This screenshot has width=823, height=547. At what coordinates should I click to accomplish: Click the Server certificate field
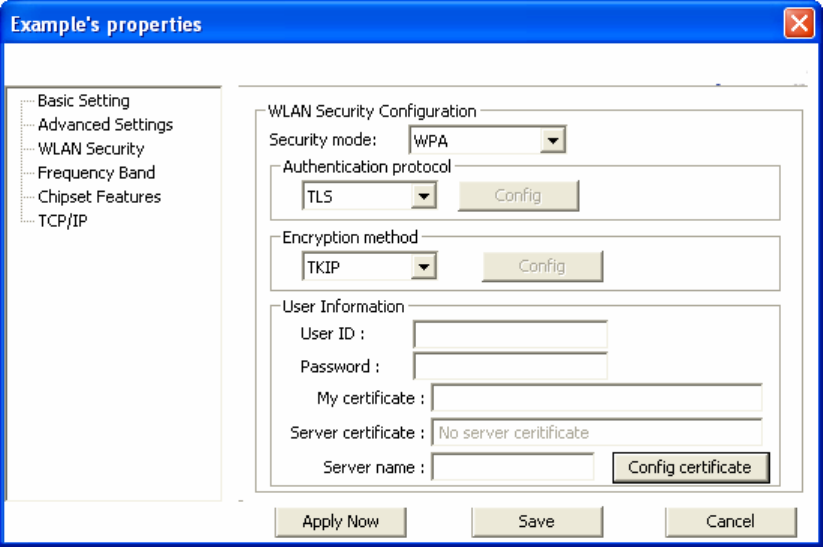597,433
